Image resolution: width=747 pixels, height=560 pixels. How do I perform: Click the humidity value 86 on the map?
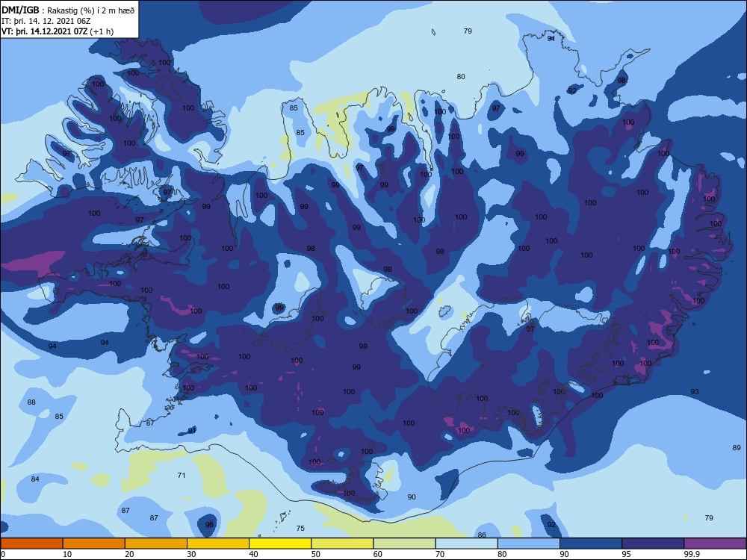(482, 535)
